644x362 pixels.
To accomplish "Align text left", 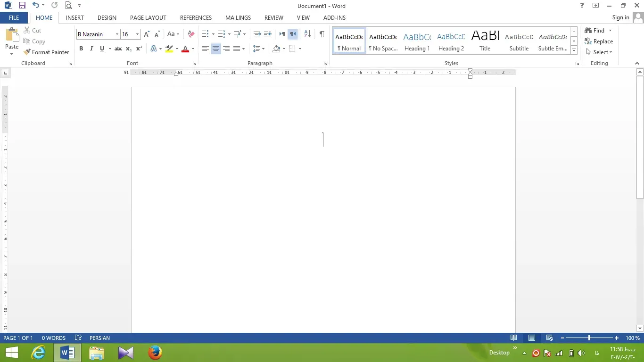I will 206,49.
